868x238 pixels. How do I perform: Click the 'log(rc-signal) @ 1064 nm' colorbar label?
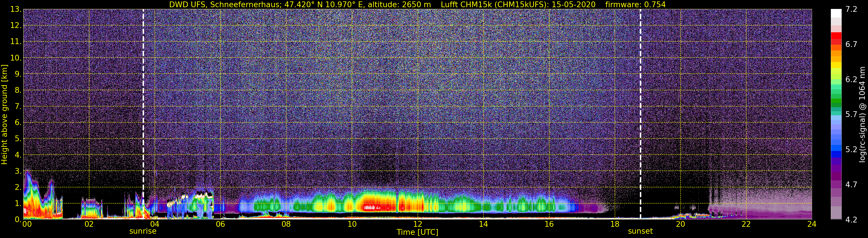(x=862, y=114)
